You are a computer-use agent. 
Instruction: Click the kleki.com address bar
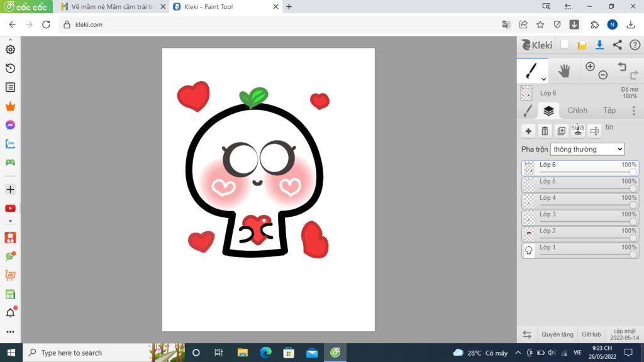279,25
